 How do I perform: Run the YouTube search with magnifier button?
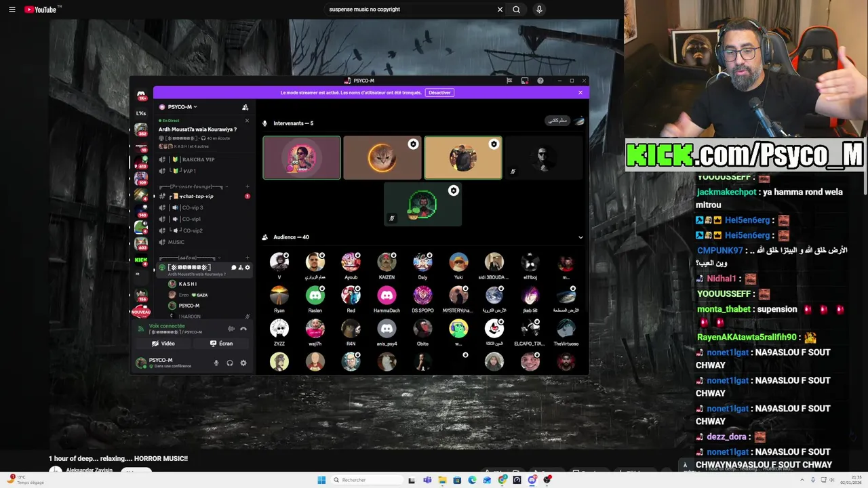click(x=516, y=9)
